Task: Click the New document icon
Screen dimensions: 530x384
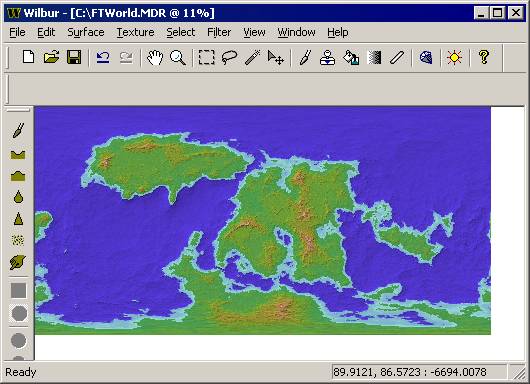Action: (28, 57)
